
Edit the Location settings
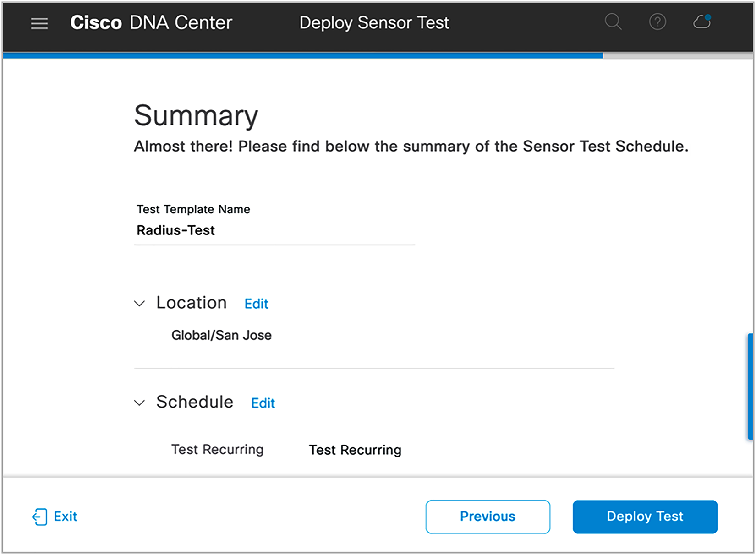point(256,304)
